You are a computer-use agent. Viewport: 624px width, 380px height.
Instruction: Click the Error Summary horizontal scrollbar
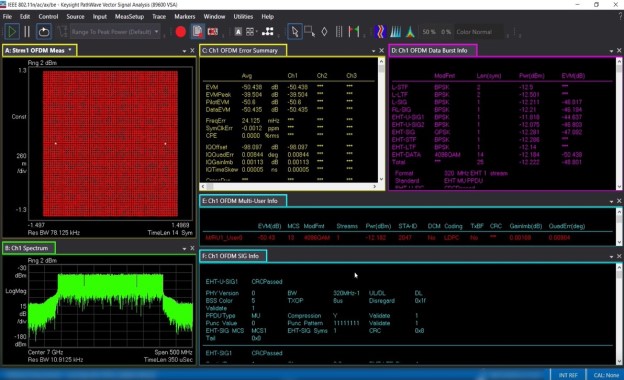pyautogui.click(x=290, y=186)
